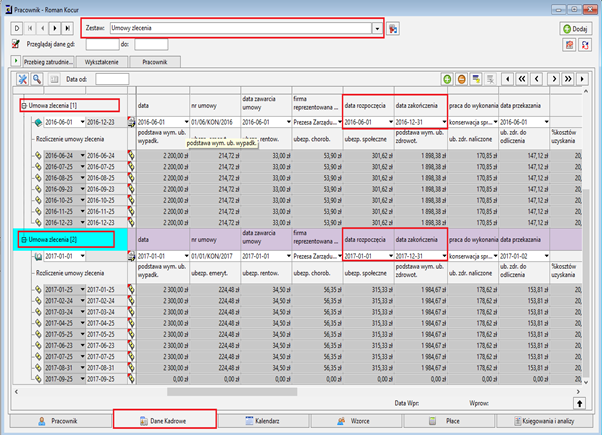Click the table edit icon in toolbar
Screen dimensions: 602x435
tap(476, 79)
